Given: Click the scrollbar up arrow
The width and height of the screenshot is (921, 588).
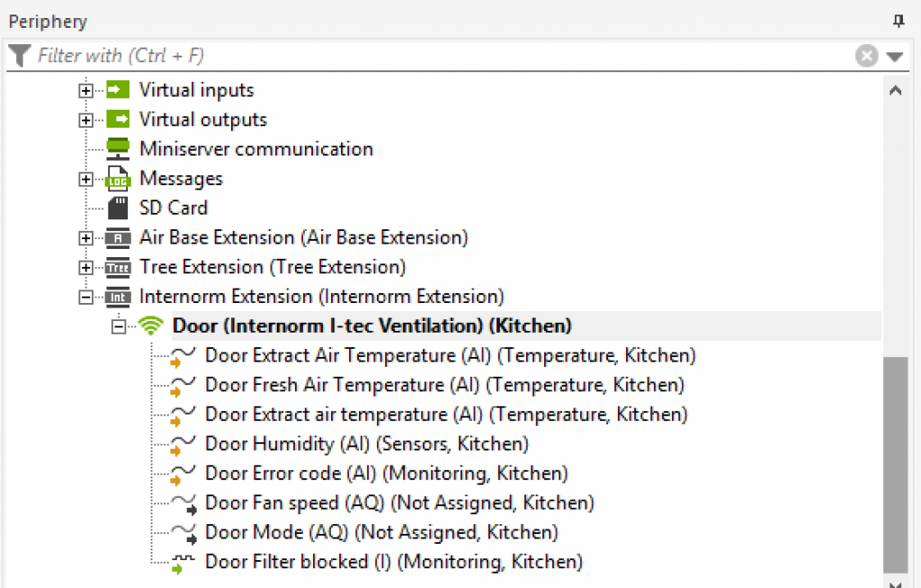Looking at the screenshot, I should pos(896,90).
